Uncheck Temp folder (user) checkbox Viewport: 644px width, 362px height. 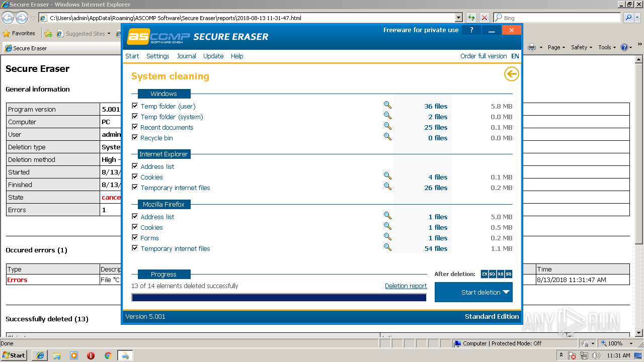(135, 106)
